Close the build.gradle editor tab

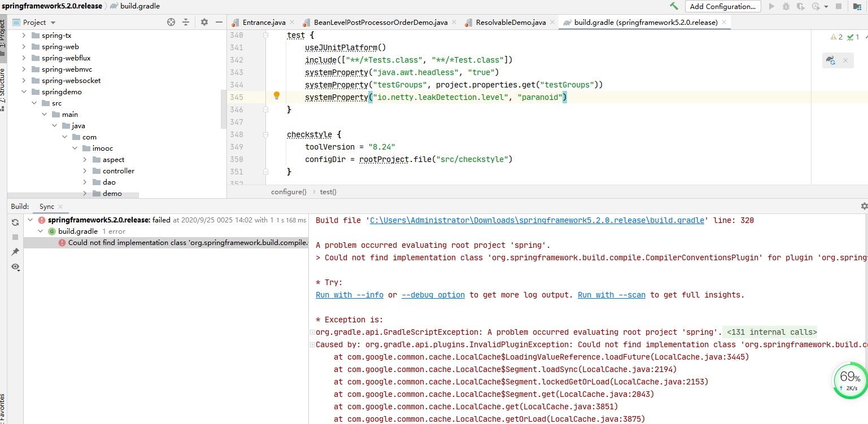point(723,22)
